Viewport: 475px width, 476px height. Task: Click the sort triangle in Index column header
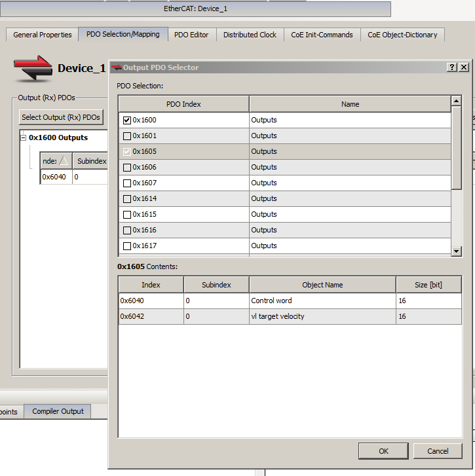[x=64, y=160]
